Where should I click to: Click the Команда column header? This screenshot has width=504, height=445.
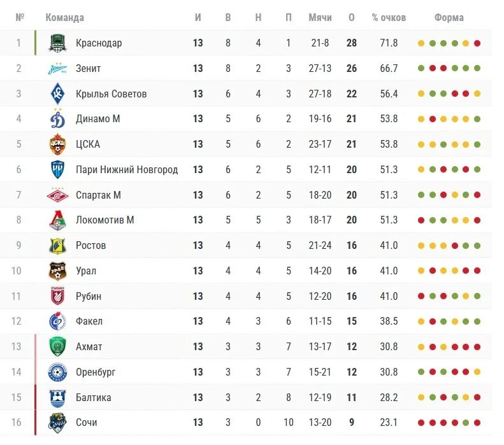click(64, 18)
